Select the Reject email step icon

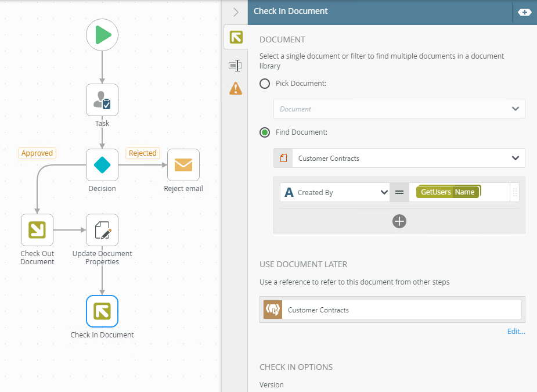click(183, 165)
